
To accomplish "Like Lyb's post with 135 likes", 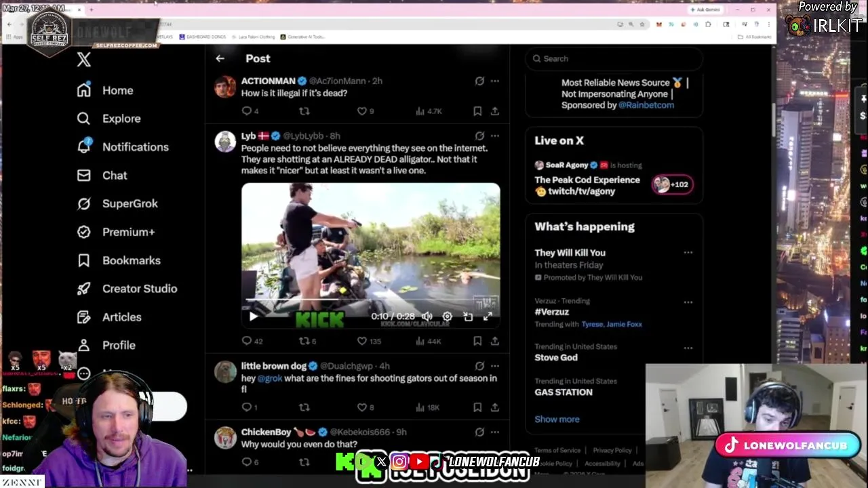I will [369, 341].
